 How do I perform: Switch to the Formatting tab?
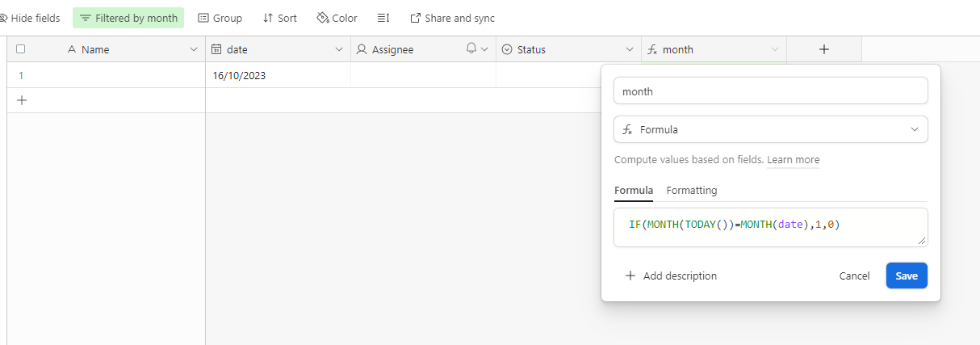[x=691, y=191]
